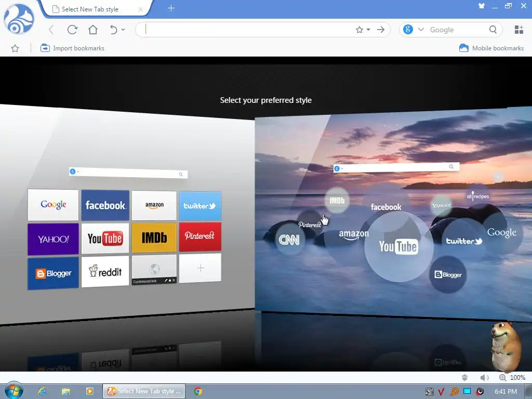Open media player from the taskbar
This screenshot has width=532, height=399.
(x=90, y=391)
